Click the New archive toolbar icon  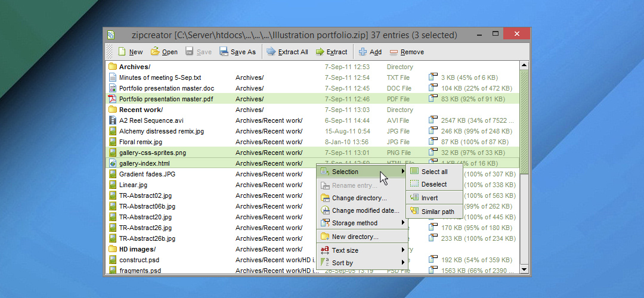122,52
